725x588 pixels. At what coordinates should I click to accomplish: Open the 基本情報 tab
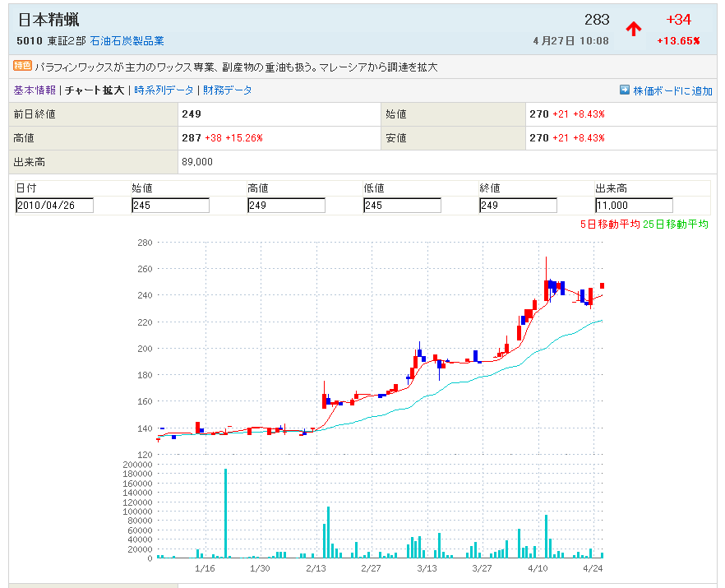coord(35,90)
